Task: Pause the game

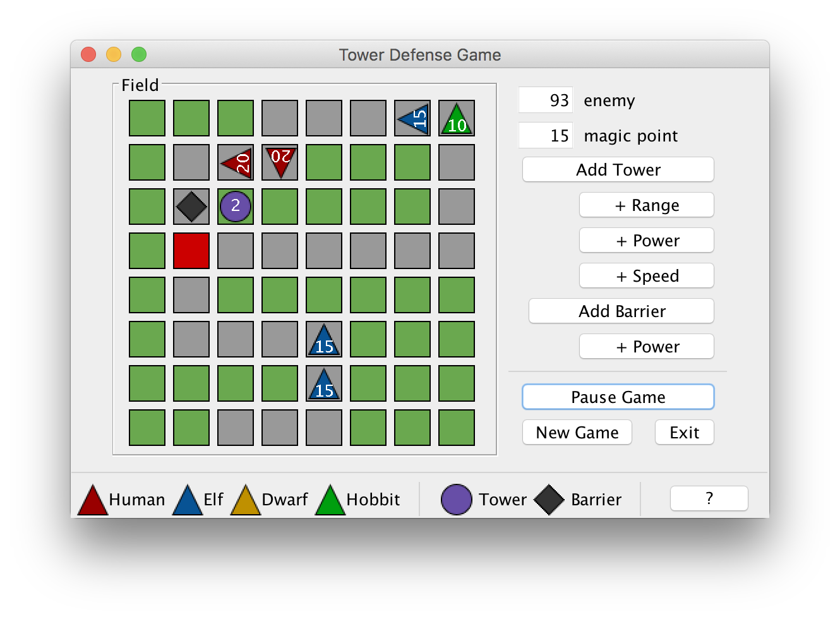Action: 618,397
